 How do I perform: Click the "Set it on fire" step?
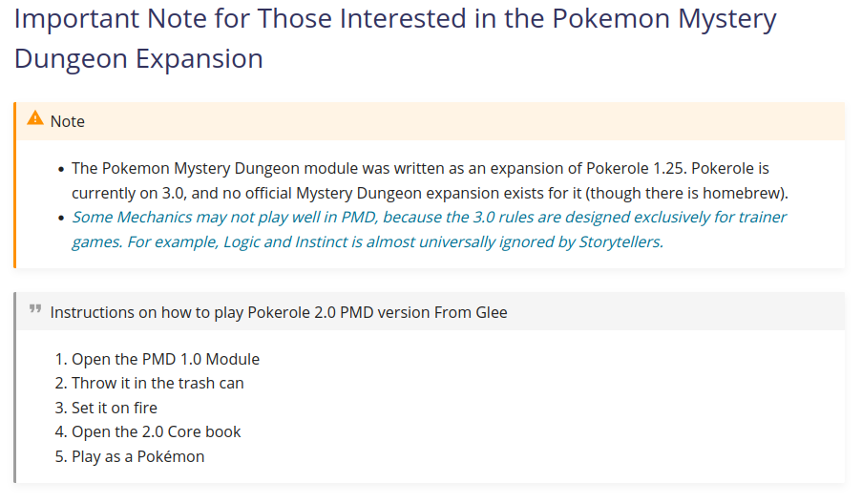(x=115, y=408)
